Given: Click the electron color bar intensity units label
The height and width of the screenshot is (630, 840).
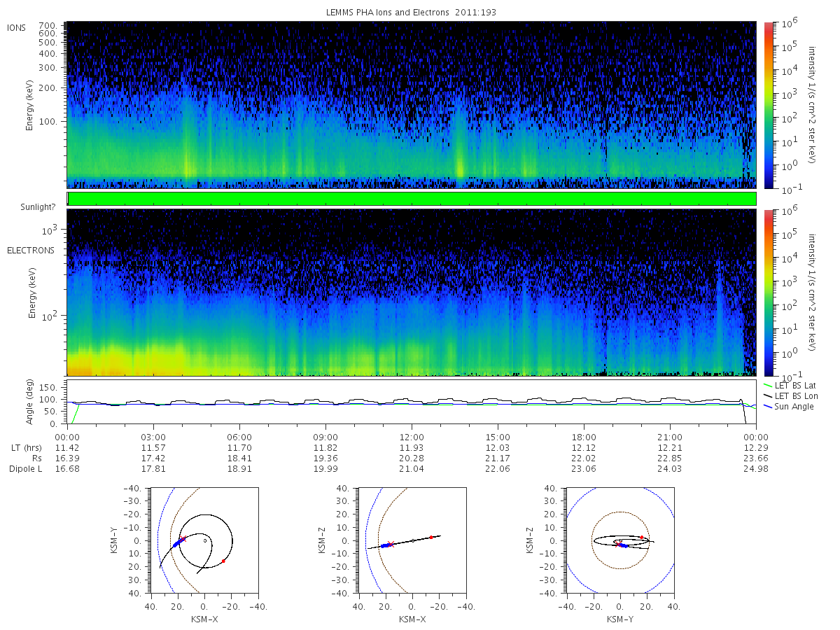Looking at the screenshot, I should 813,293.
